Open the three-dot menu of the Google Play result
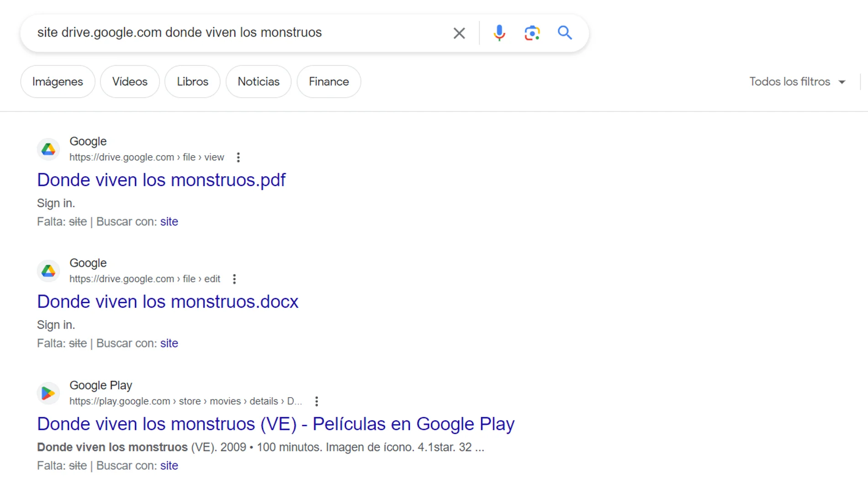The image size is (868, 488). [x=317, y=401]
